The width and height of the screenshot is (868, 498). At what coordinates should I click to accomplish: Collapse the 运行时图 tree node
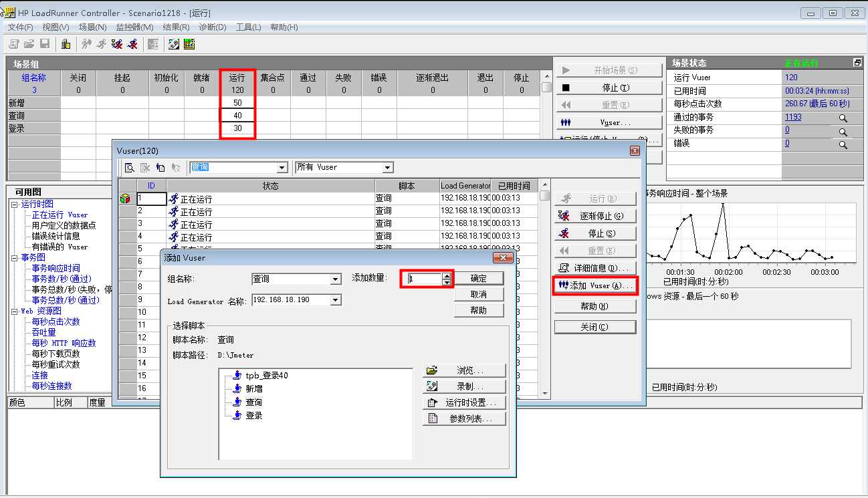pyautogui.click(x=14, y=204)
